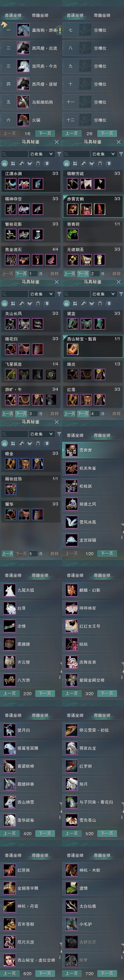Switch to 奇趣坐骑 tab above 雪奔奔
Image resolution: width=124 pixels, height=980 pixels.
[102, 435]
